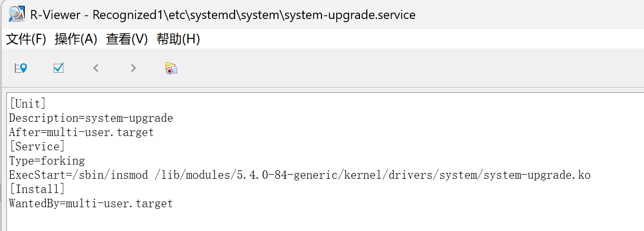Place cursor on WantedBy=multi-user.target line

[91, 204]
